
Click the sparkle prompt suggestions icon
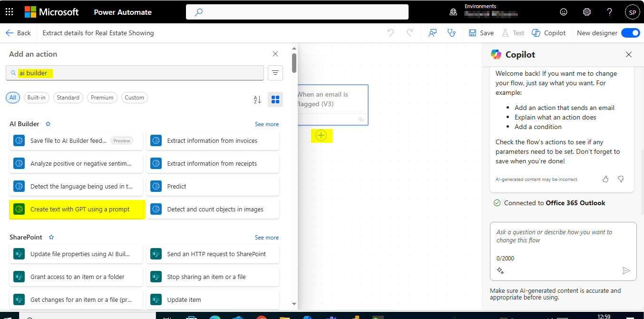click(x=500, y=271)
